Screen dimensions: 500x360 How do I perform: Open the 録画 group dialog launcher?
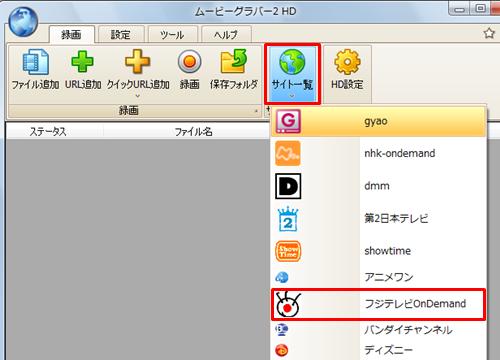coord(256,111)
